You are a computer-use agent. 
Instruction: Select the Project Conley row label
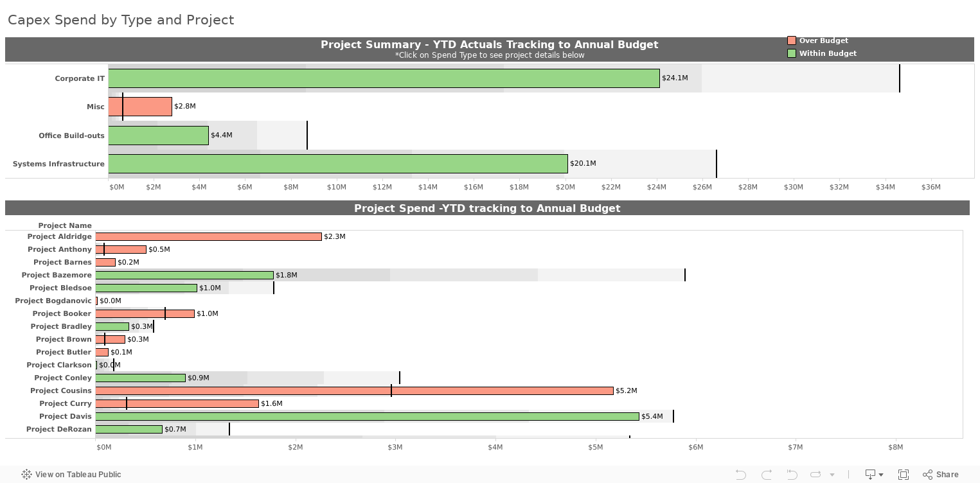63,378
